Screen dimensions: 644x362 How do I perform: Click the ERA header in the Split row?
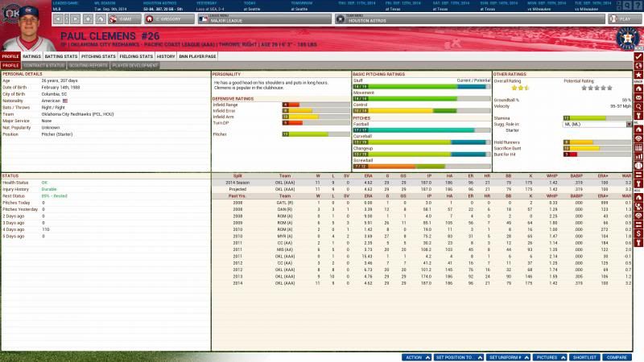[x=368, y=175]
